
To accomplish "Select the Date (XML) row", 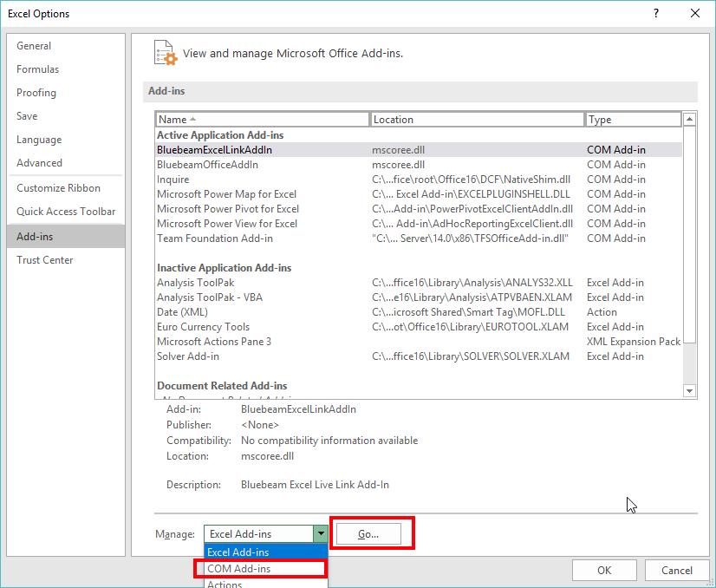I will pos(419,312).
